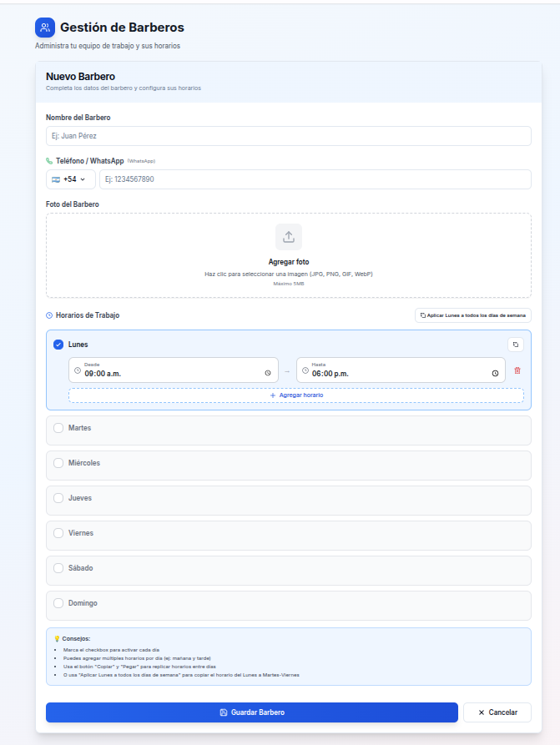Click the green phone icon beside Teléfono label
The image size is (560, 745).
coord(49,161)
